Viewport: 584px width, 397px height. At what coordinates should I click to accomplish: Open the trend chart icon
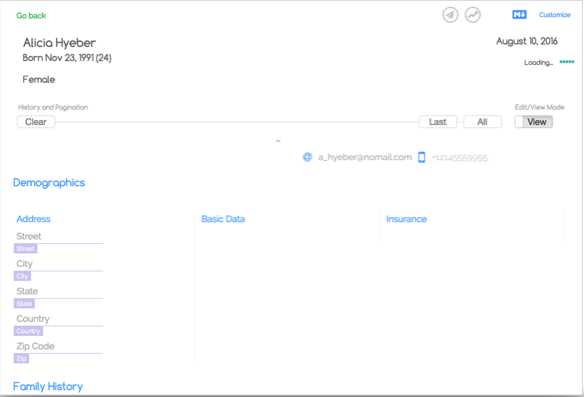click(x=473, y=15)
